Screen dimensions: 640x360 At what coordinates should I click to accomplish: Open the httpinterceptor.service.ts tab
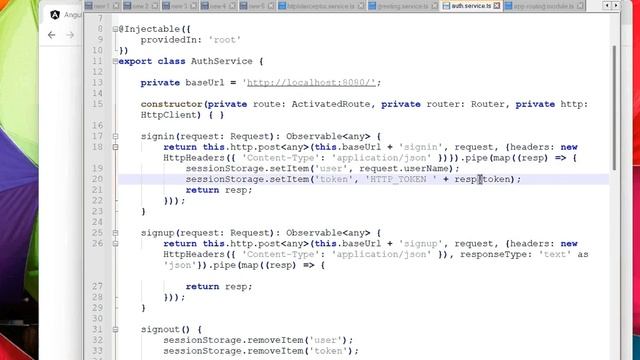[x=322, y=6]
